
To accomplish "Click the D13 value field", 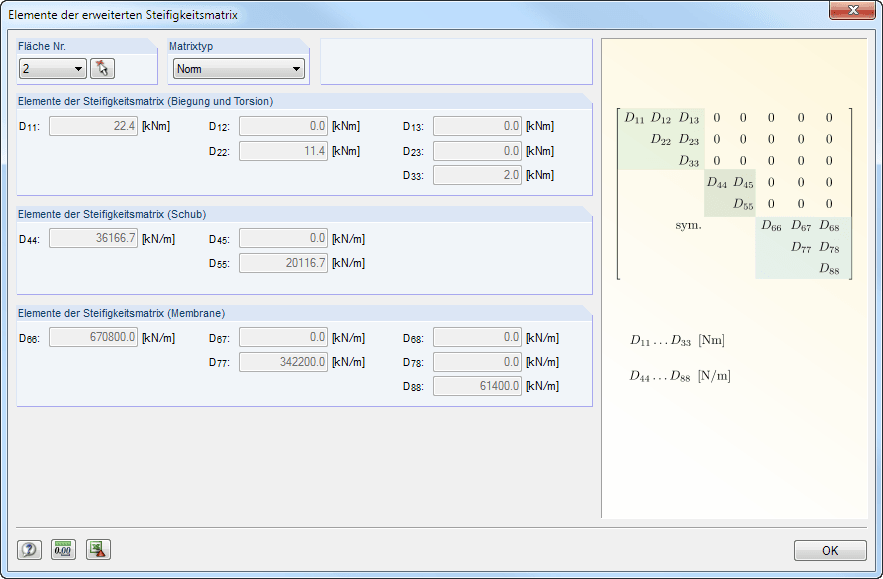I will pyautogui.click(x=478, y=126).
